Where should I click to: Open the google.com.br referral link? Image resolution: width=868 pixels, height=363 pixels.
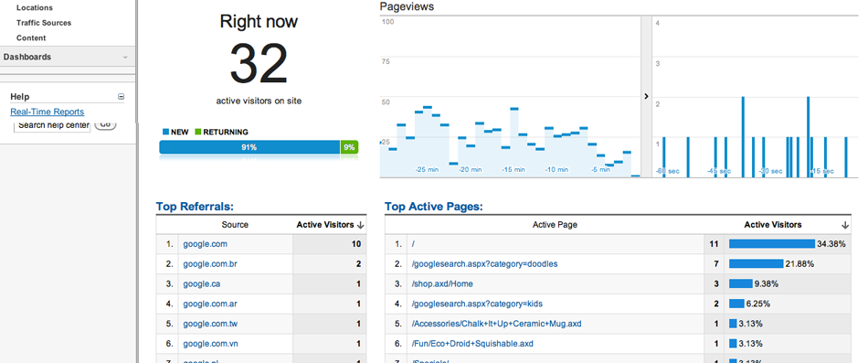click(210, 264)
